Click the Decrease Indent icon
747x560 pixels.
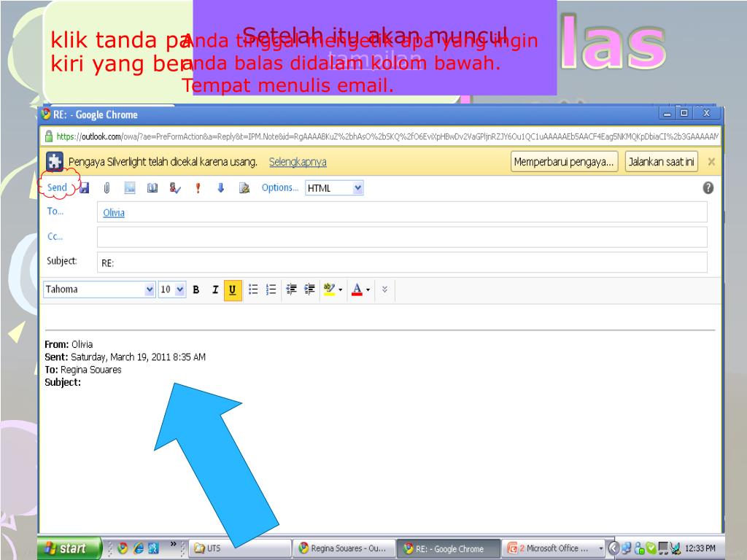click(292, 289)
